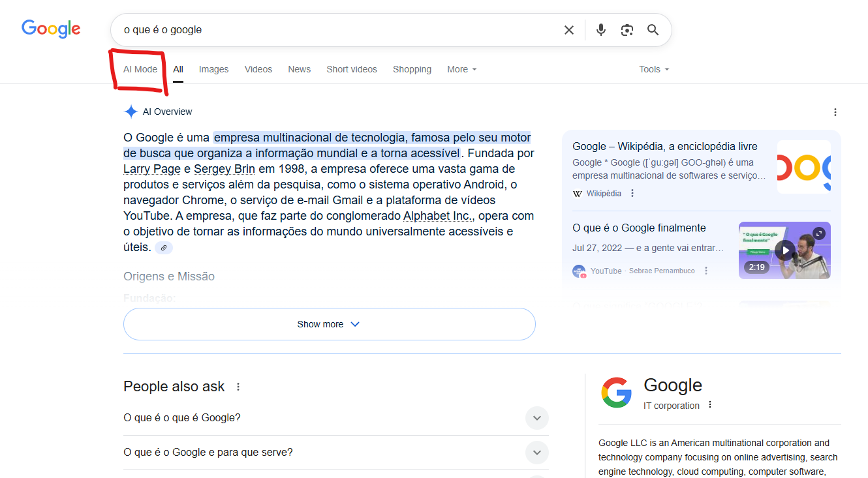Click the Google G logo in knowledge panel

[615, 392]
